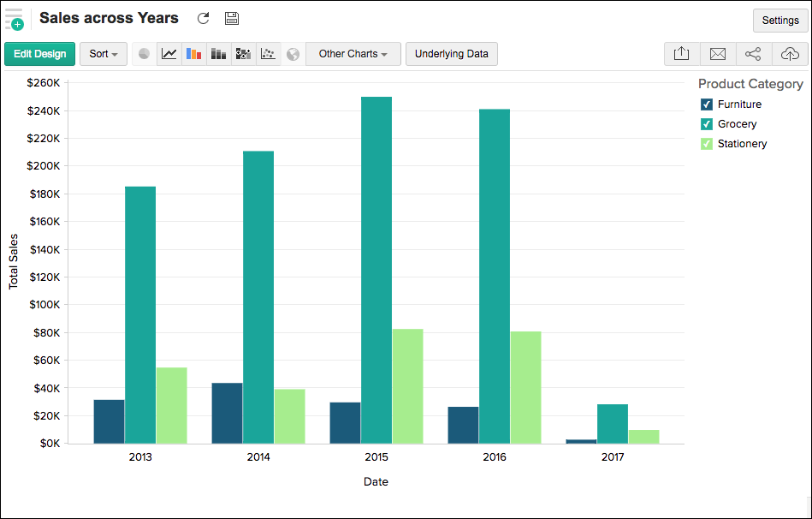Select the colored bar chart icon
Screen dimensions: 812x519
click(194, 54)
